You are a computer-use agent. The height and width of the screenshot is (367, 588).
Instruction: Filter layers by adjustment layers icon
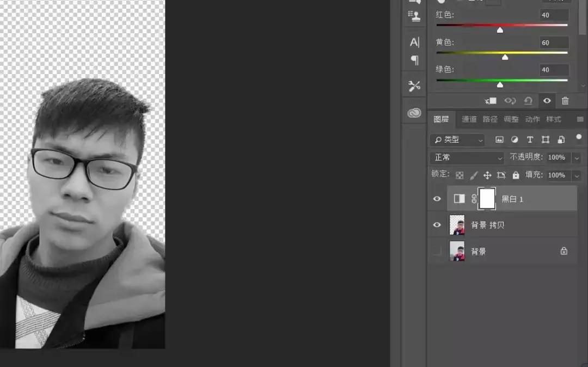click(x=514, y=140)
